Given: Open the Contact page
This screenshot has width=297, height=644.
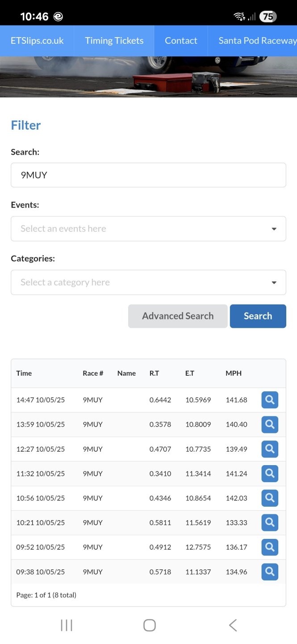Looking at the screenshot, I should click(181, 41).
